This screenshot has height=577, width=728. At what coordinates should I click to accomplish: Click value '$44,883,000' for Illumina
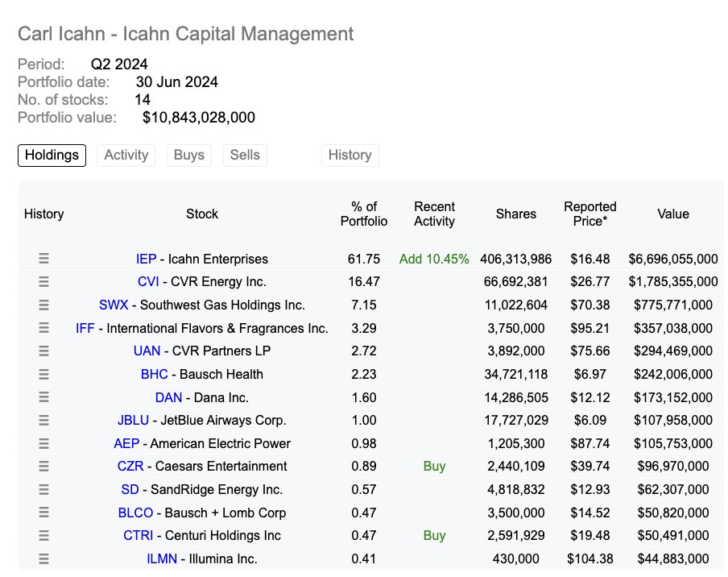(x=673, y=558)
